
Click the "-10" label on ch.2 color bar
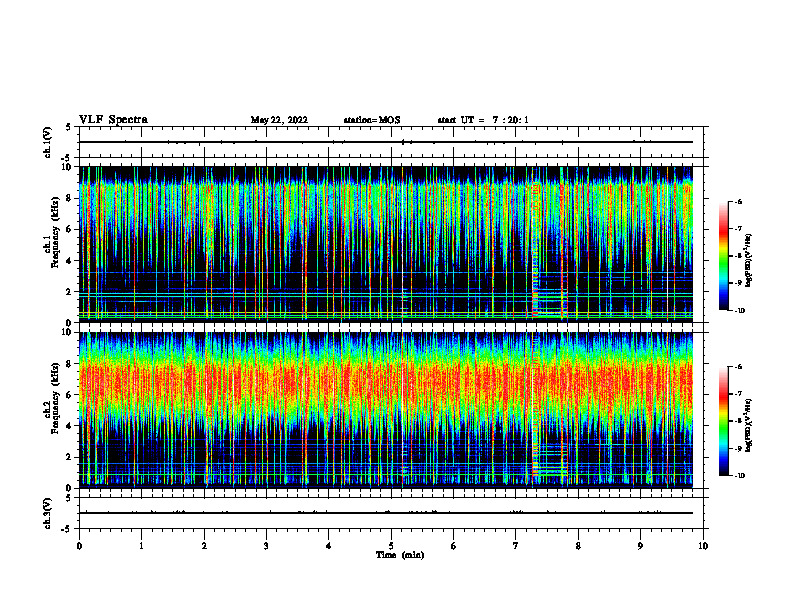click(x=740, y=475)
